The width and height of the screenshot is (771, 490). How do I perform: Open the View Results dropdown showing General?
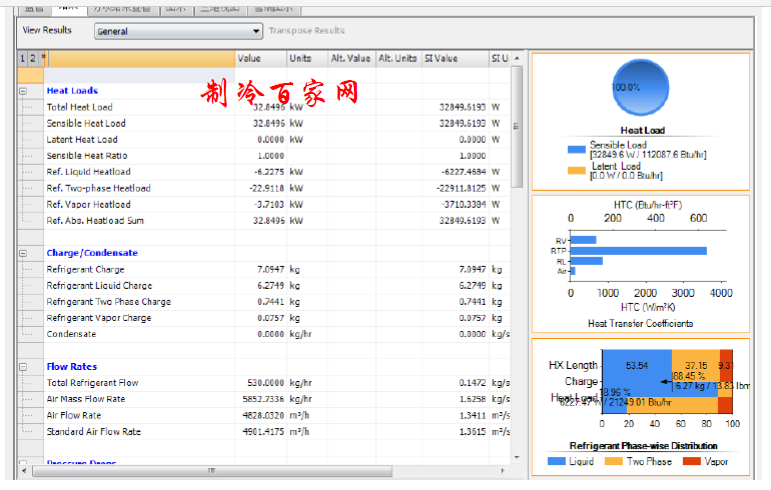click(178, 31)
